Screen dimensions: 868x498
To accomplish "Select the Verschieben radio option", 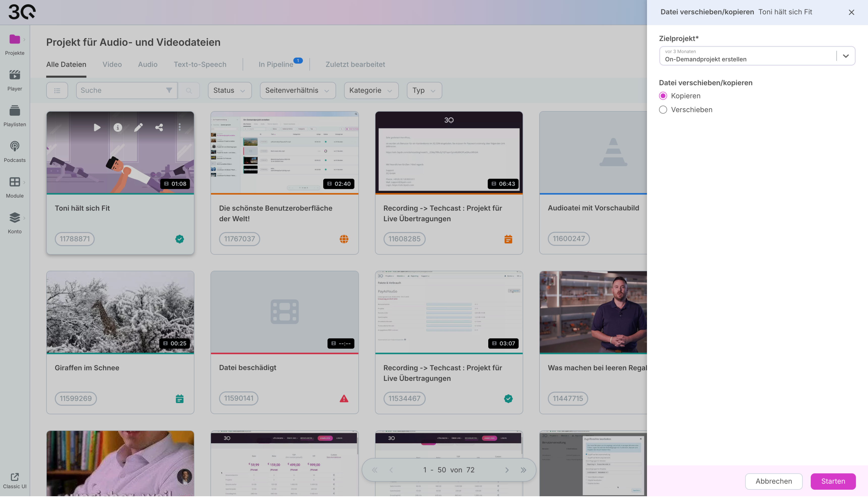I will point(663,110).
